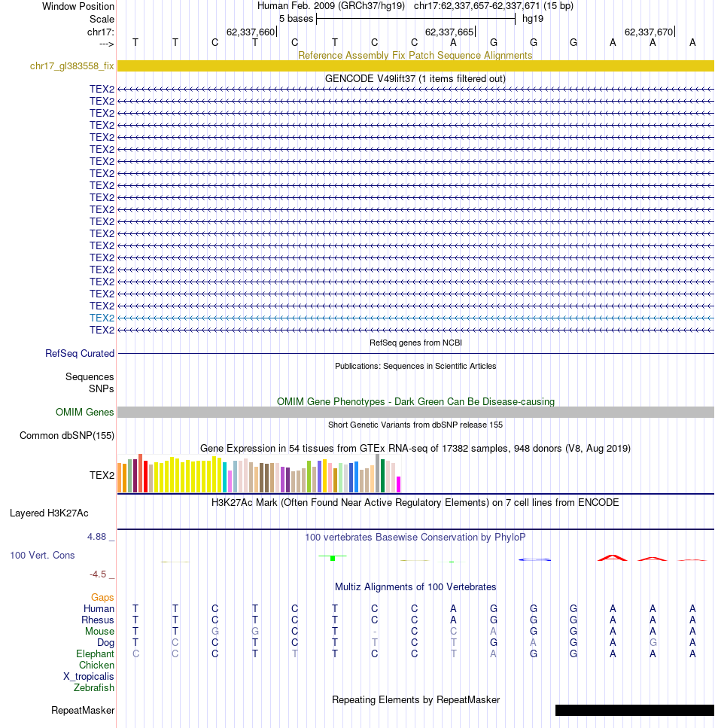
Task: Click the blue PhyloP conservation mark
Action: 534,559
